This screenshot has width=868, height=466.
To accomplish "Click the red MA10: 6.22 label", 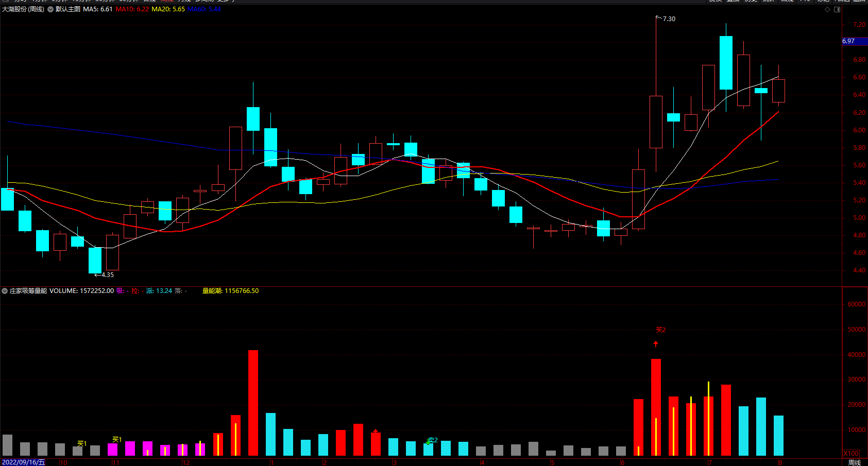I will point(132,9).
